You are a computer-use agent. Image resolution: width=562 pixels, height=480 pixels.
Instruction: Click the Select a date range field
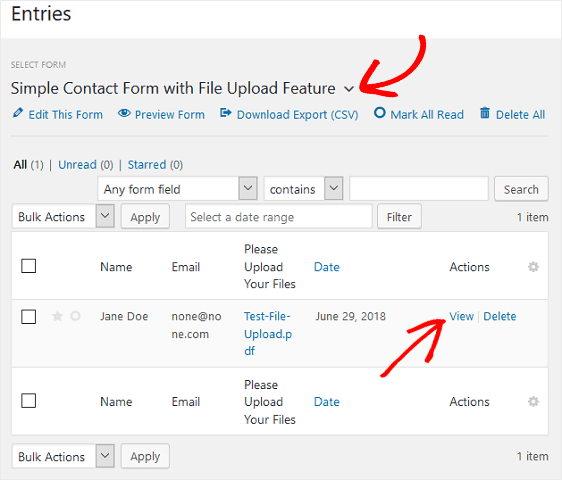point(278,217)
